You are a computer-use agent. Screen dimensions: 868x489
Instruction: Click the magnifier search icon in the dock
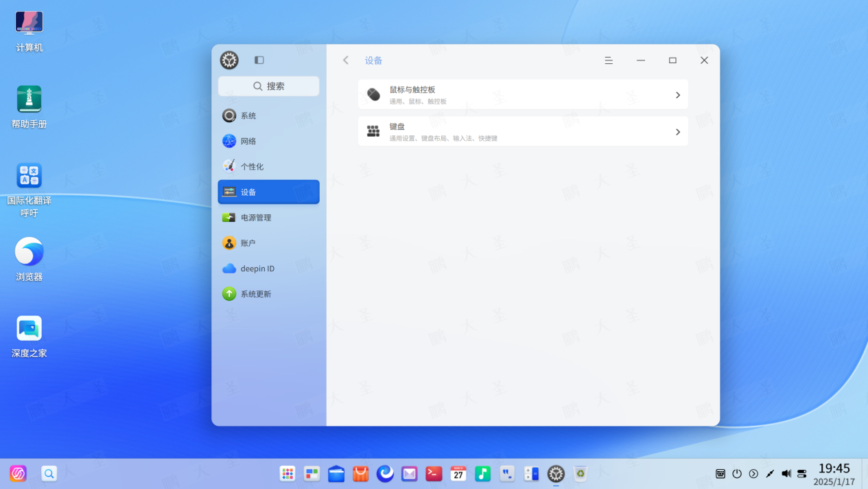[49, 473]
